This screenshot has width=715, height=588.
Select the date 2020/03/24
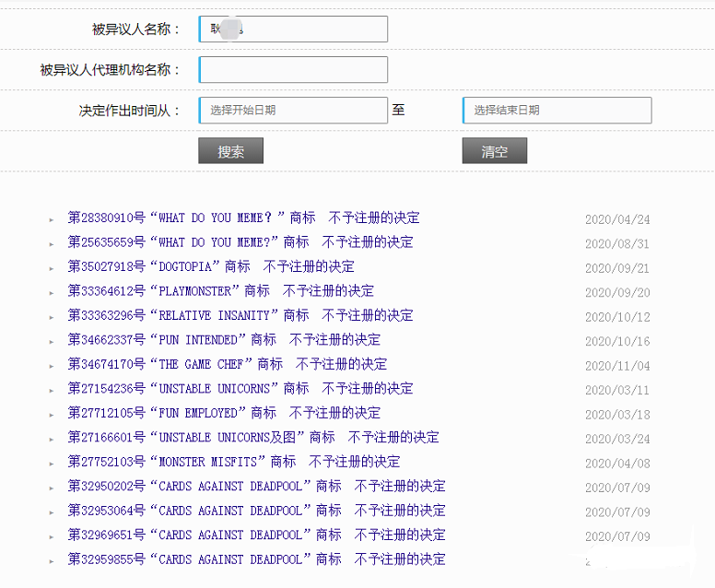617,440
